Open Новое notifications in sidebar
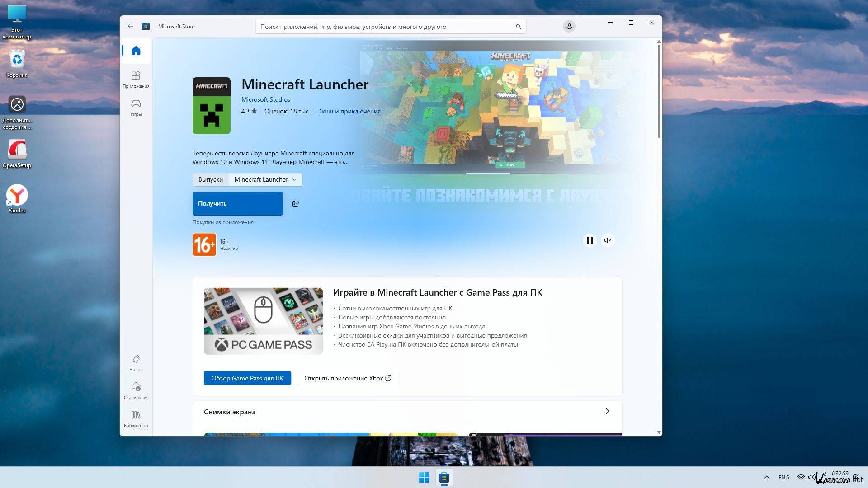Viewport: 868px width, 488px height. coord(136,362)
